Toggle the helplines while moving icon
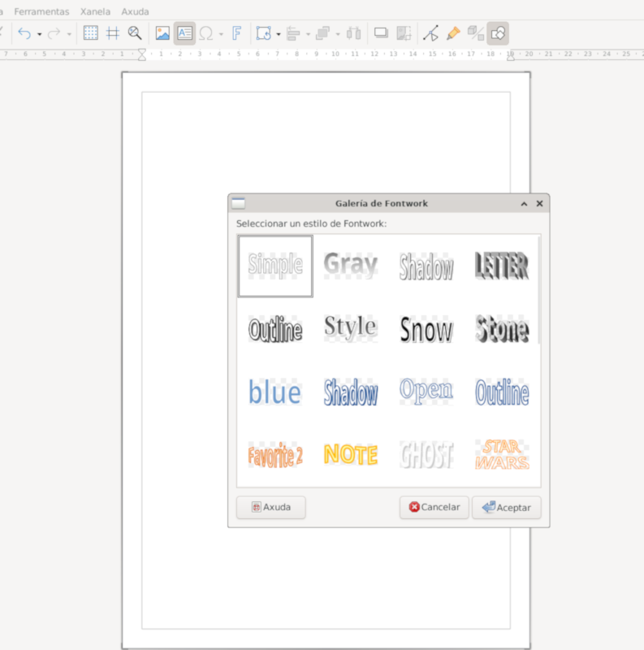Screen dimensions: 644x650 coord(113,33)
